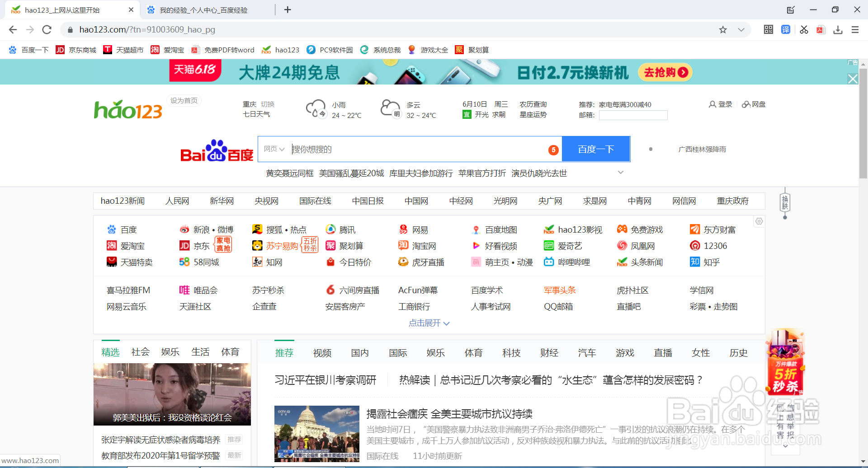This screenshot has height=468, width=868.
Task: Select the 科技 feed tab
Action: [511, 353]
